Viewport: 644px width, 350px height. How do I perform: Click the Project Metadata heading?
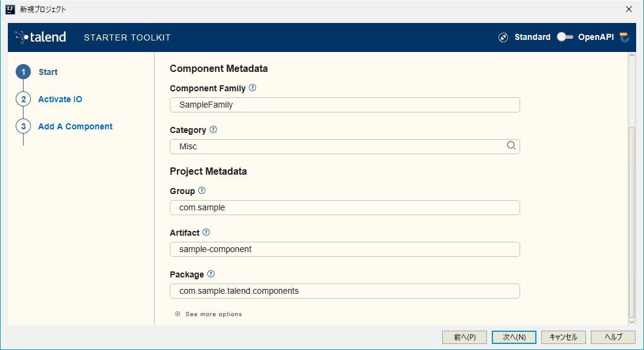coord(208,171)
